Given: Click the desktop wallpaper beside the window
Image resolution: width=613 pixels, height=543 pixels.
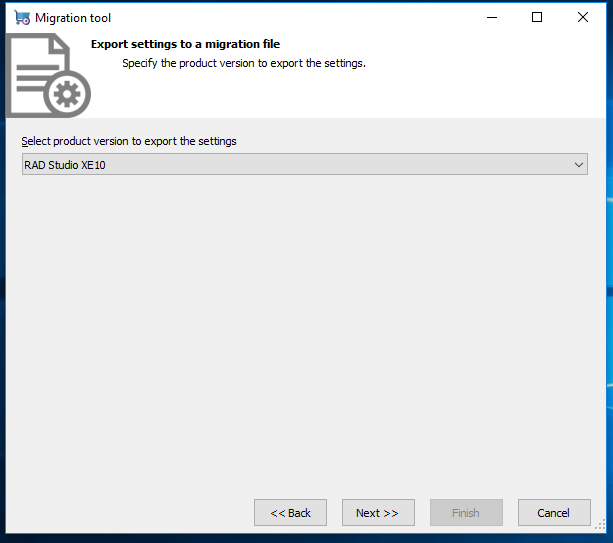Looking at the screenshot, I should [x=610, y=274].
